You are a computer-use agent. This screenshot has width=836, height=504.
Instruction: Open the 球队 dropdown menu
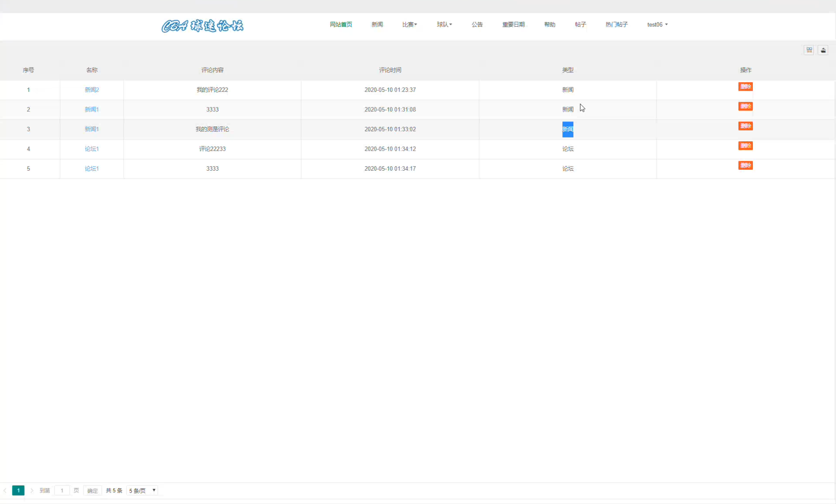point(444,24)
